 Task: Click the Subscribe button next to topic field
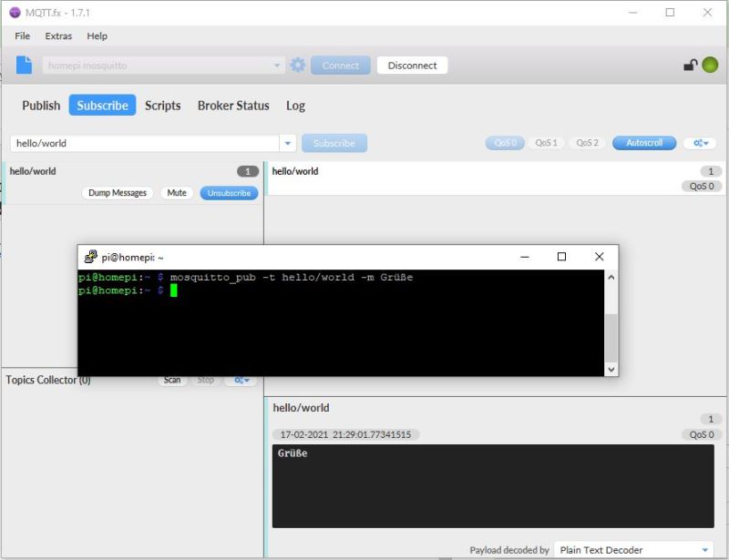[334, 143]
